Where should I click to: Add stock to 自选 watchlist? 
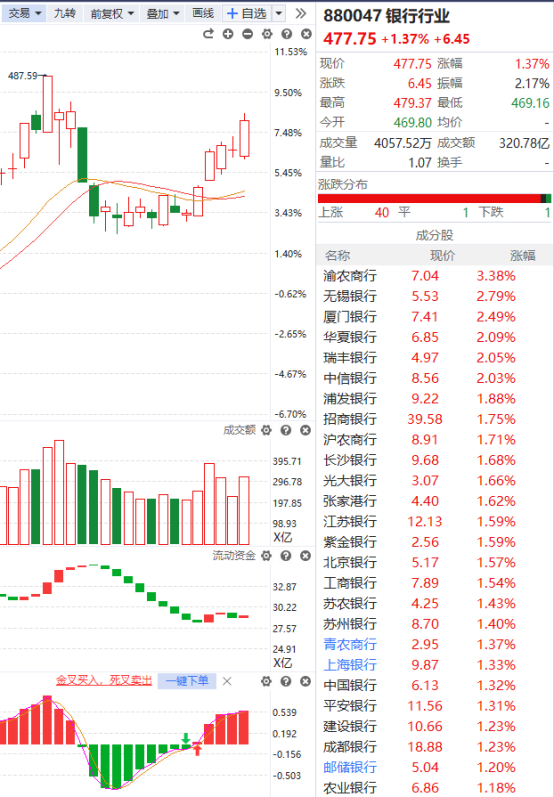pos(248,13)
